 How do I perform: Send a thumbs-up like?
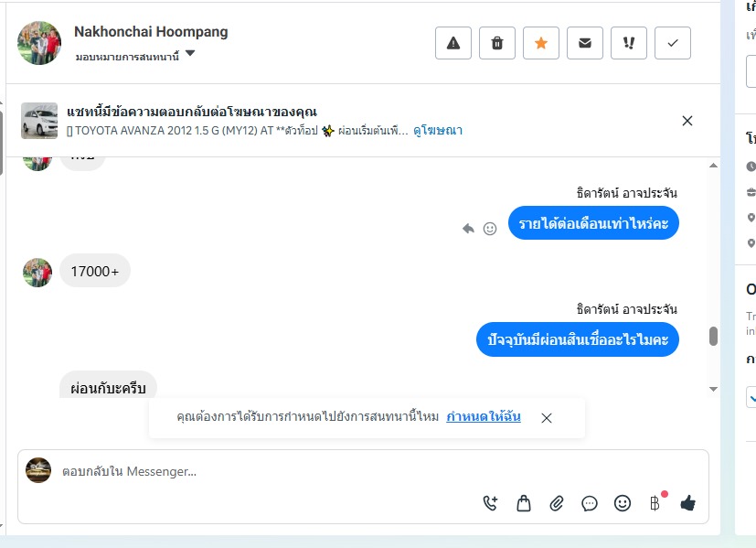pos(687,503)
